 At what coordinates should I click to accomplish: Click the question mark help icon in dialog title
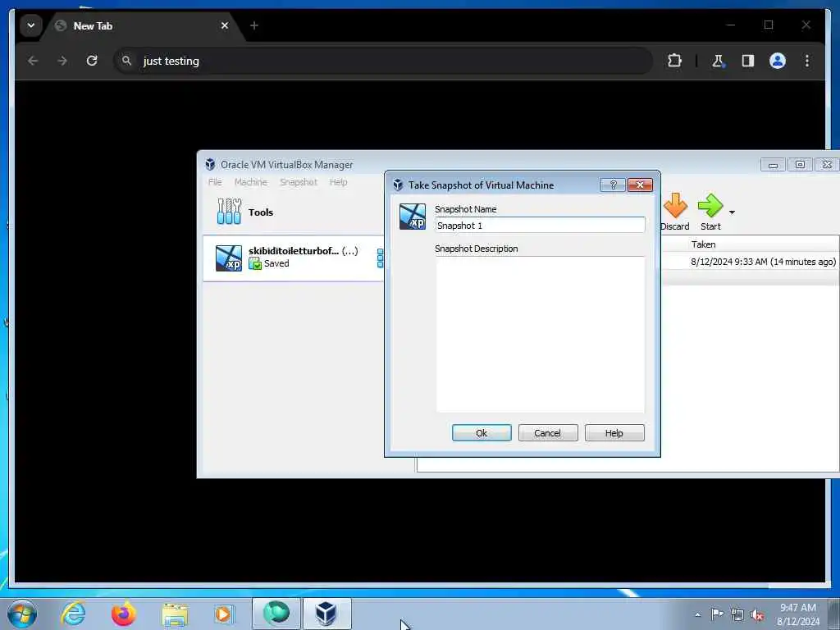coord(614,185)
